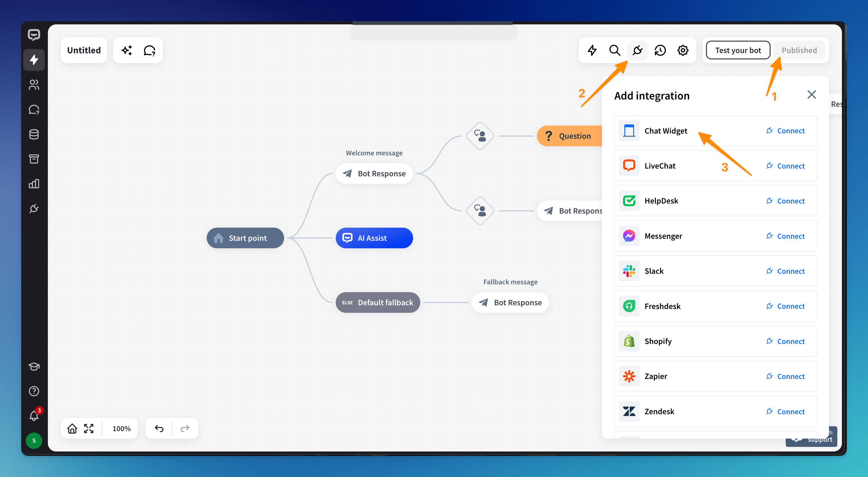Image resolution: width=868 pixels, height=477 pixels.
Task: Click the Untitled bot name
Action: tap(84, 50)
